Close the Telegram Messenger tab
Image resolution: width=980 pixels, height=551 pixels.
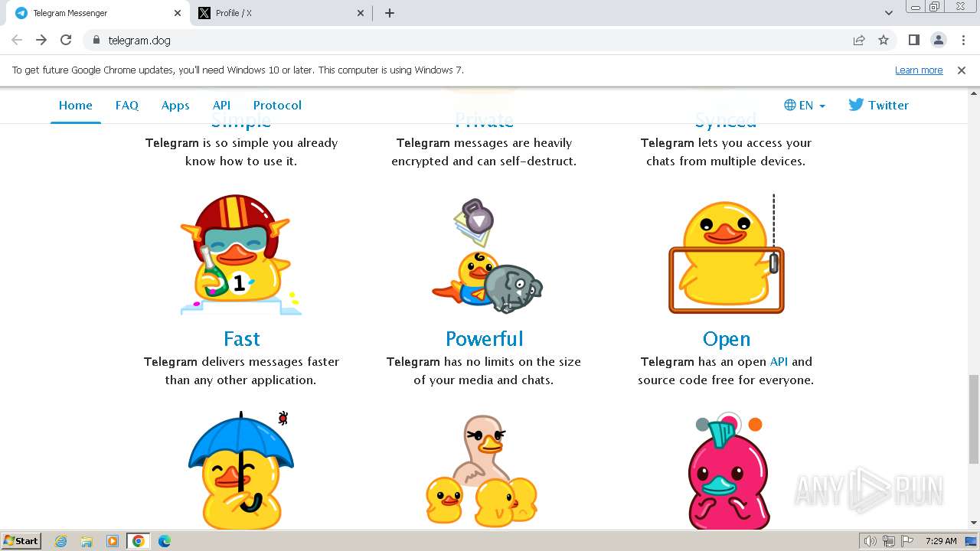pos(178,13)
